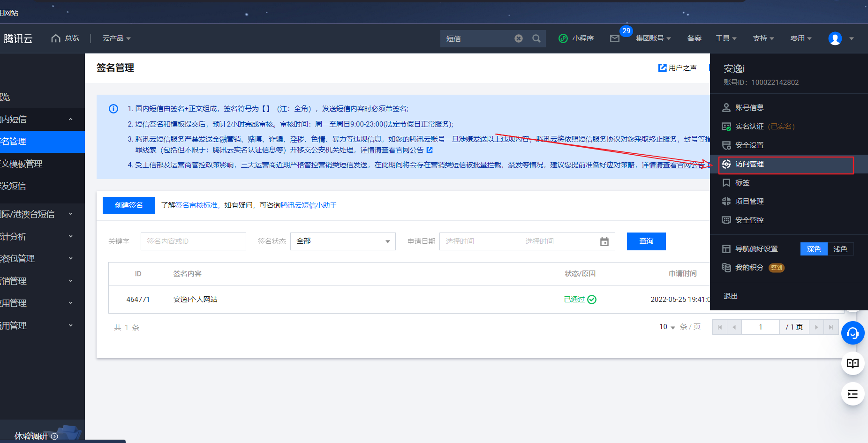Open the 腾讯云短信小助手 link
This screenshot has height=443, width=868.
coord(309,205)
